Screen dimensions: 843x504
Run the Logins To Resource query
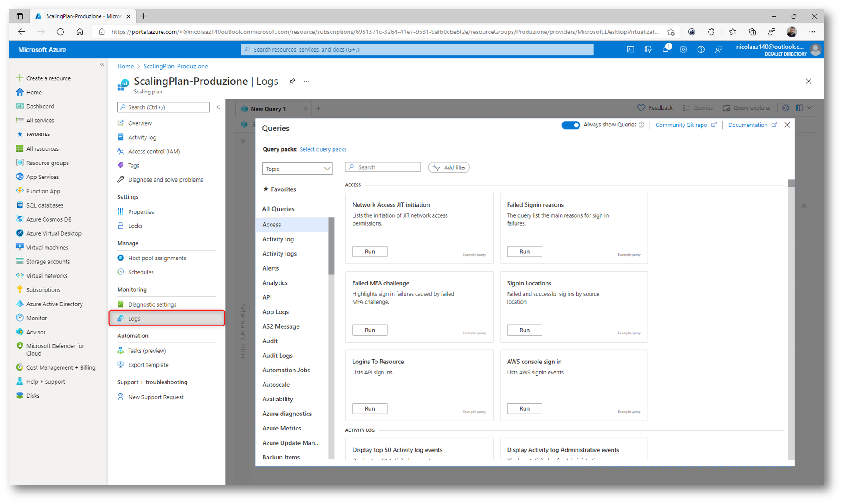click(x=370, y=408)
